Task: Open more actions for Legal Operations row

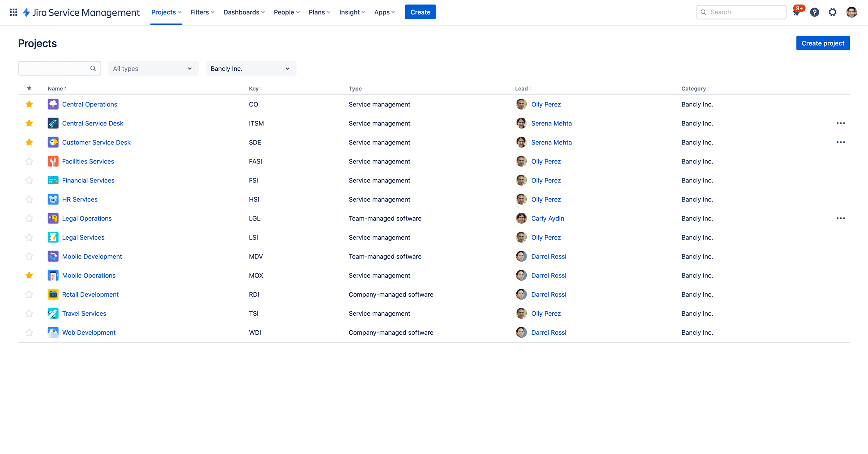Action: pyautogui.click(x=841, y=218)
